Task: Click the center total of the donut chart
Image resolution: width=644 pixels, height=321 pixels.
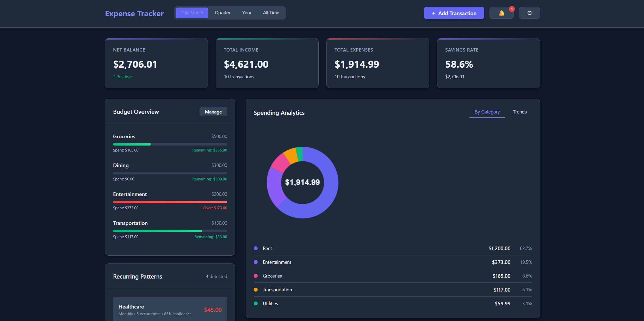Action: (302, 182)
